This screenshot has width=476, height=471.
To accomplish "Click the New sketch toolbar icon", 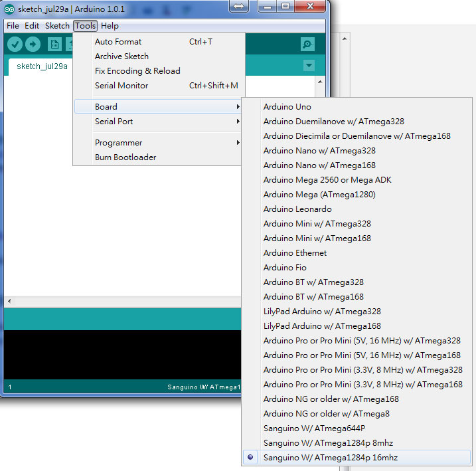I will click(54, 45).
